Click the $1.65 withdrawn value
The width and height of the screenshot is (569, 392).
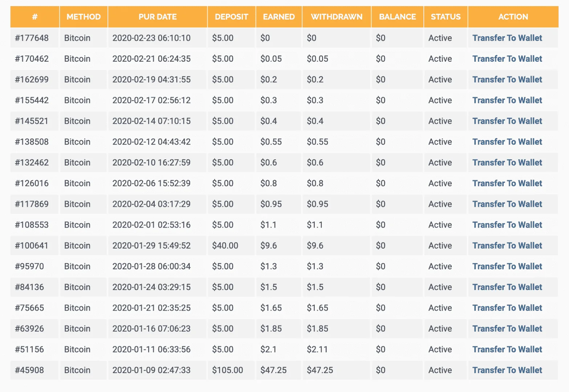coord(317,308)
